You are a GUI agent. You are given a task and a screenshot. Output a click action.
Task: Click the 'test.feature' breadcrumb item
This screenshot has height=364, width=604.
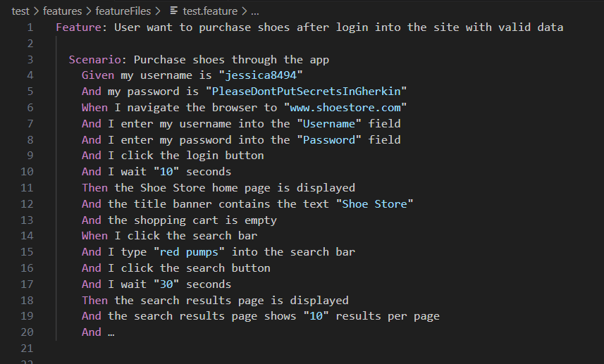210,11
